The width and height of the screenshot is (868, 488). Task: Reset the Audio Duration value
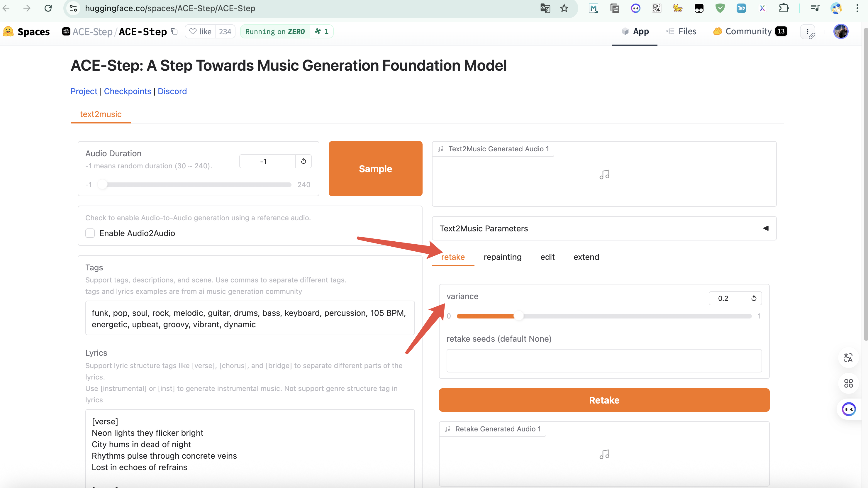[303, 161]
